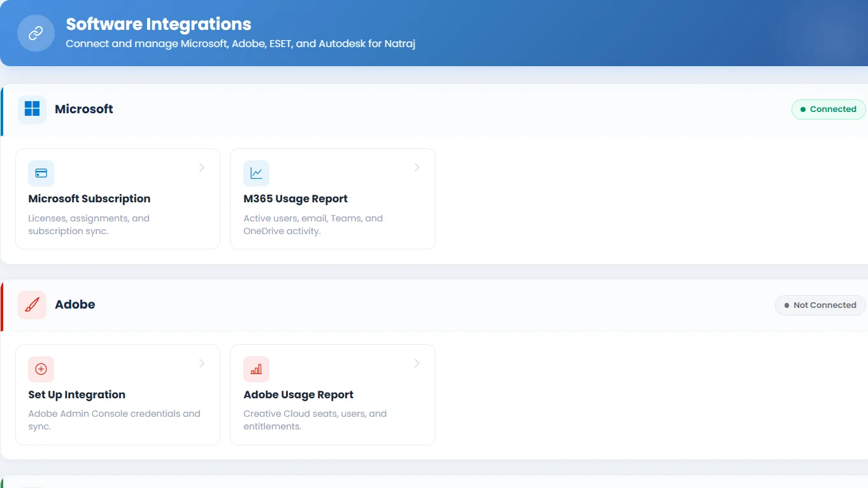Open the M365 Usage Report title
This screenshot has width=868, height=488.
tap(295, 199)
